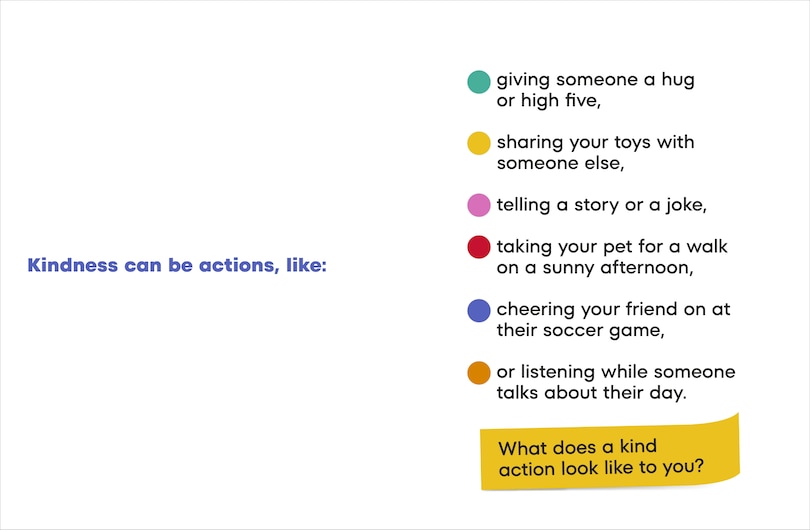Screen dimensions: 810x530
Task: Select the text "sharing your toys with"
Action: coord(595,142)
